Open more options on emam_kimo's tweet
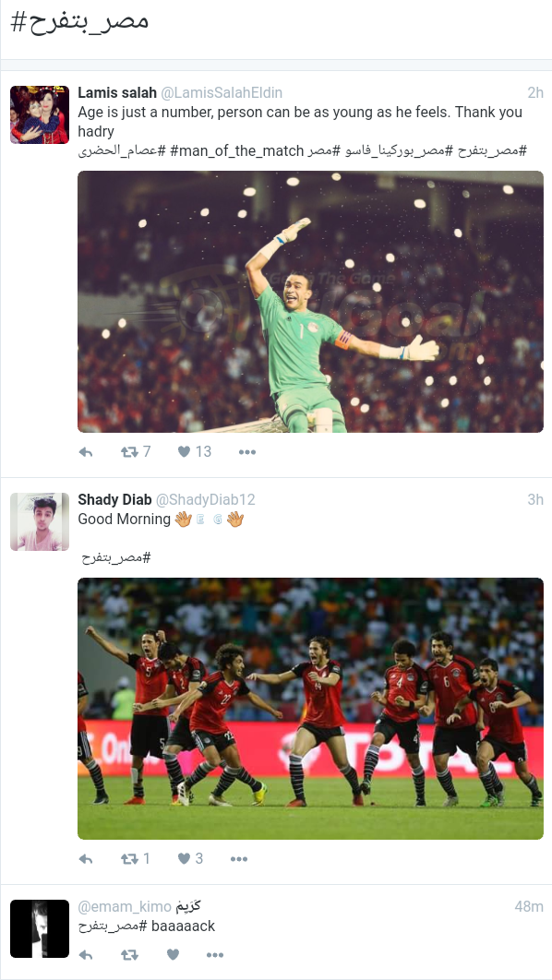This screenshot has height=980, width=552. click(x=214, y=955)
